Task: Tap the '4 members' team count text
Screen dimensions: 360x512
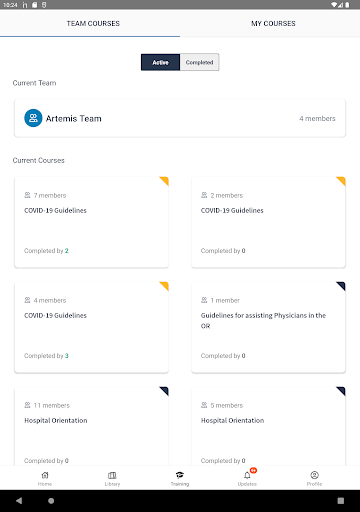Action: 317,118
